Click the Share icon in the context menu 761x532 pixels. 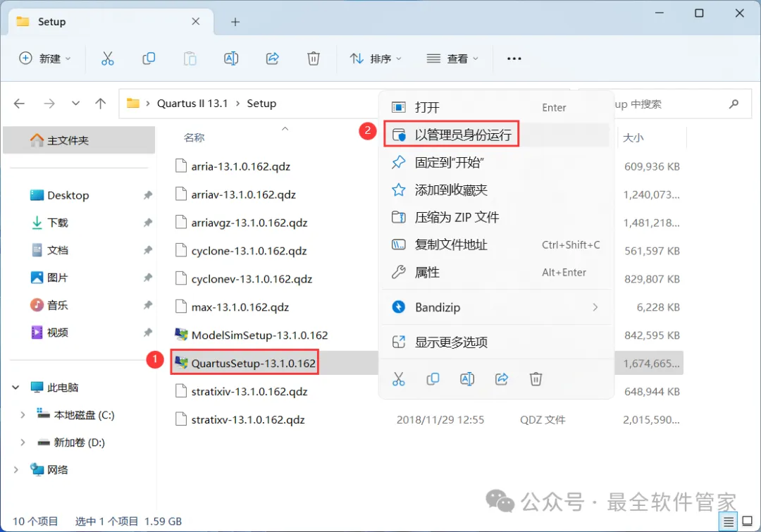point(502,379)
